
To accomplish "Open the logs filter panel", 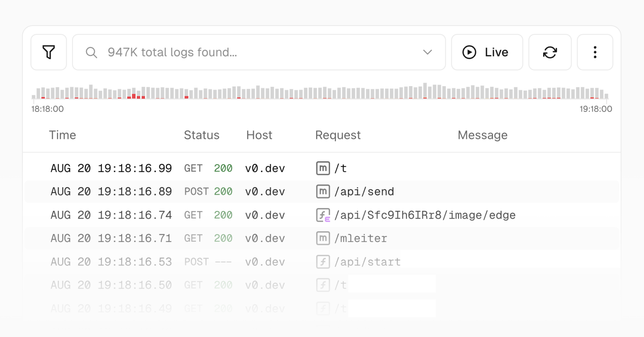I will (49, 52).
